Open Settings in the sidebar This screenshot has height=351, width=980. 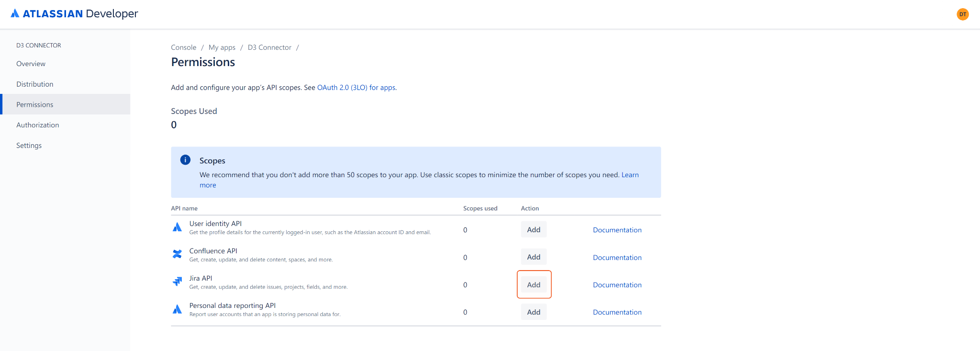coord(29,146)
